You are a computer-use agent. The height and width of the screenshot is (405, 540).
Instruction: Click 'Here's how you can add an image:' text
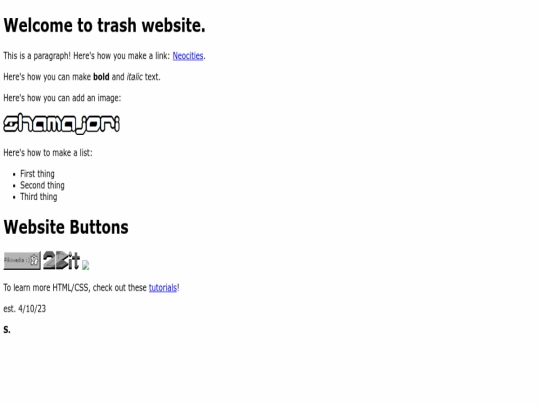pos(62,98)
